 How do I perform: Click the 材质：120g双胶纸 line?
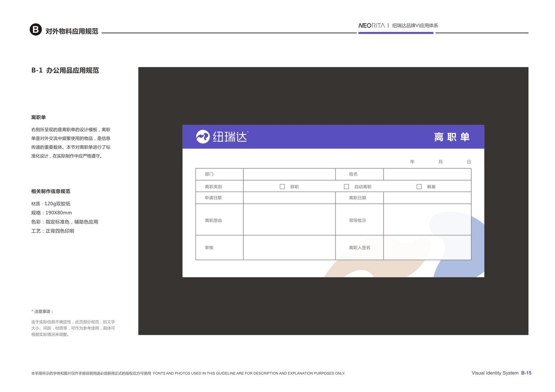(51, 204)
